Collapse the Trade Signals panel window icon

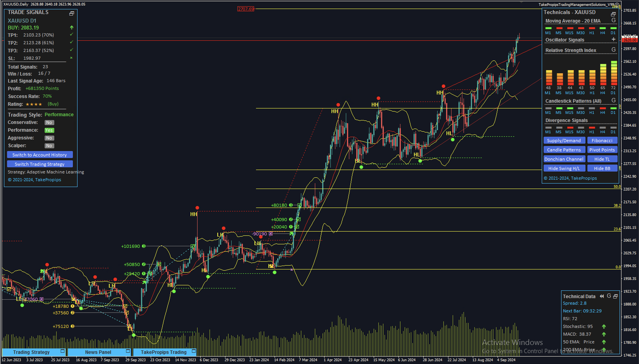point(71,13)
